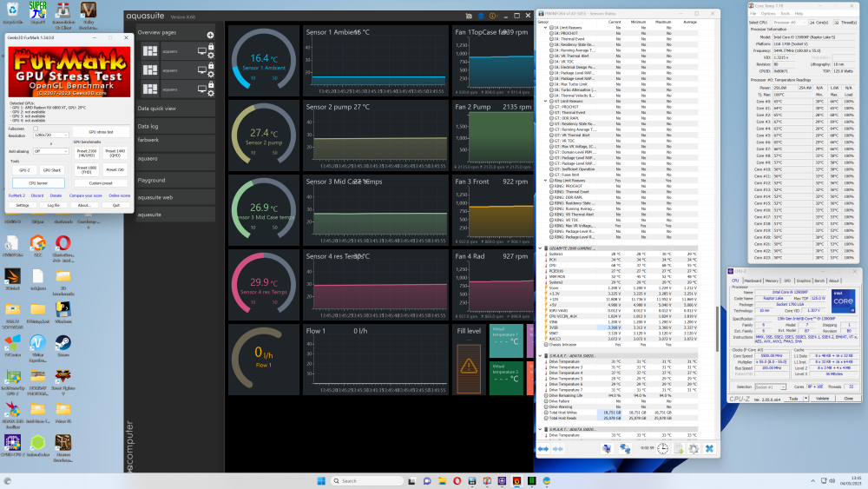The width and height of the screenshot is (868, 489).
Task: Run the Preset:1080 (FHD) benchmark
Action: coord(86,169)
